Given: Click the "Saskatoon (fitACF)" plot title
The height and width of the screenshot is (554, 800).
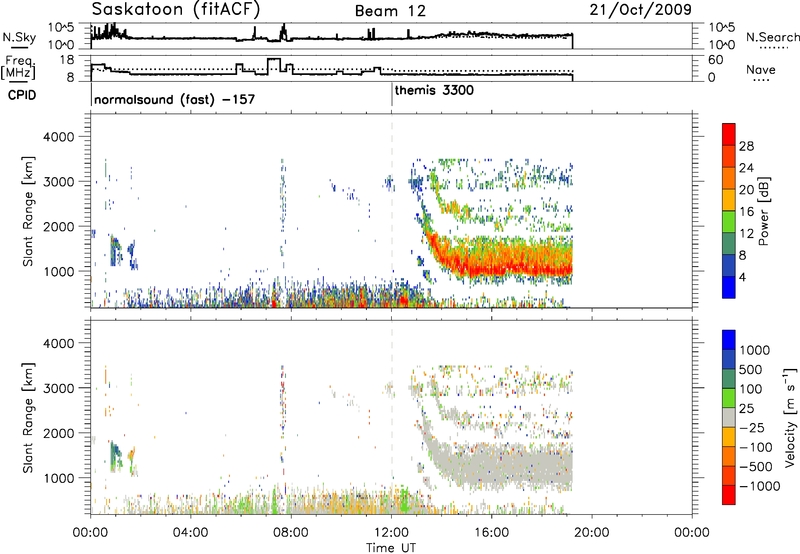Looking at the screenshot, I should click(x=176, y=9).
